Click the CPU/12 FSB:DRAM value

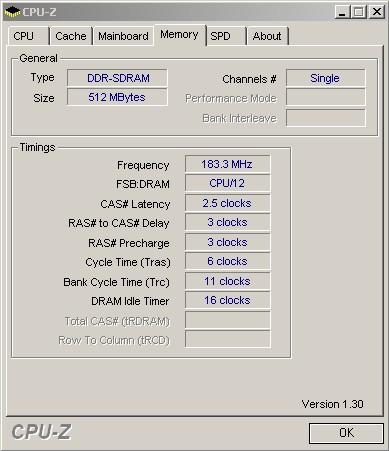(x=228, y=183)
